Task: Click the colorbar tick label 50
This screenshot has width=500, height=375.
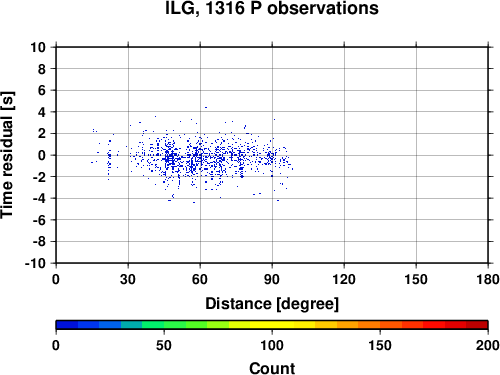Action: point(164,345)
